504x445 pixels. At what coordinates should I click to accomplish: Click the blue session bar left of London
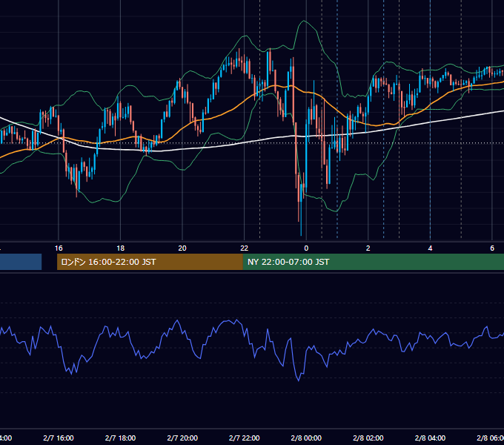(x=21, y=262)
